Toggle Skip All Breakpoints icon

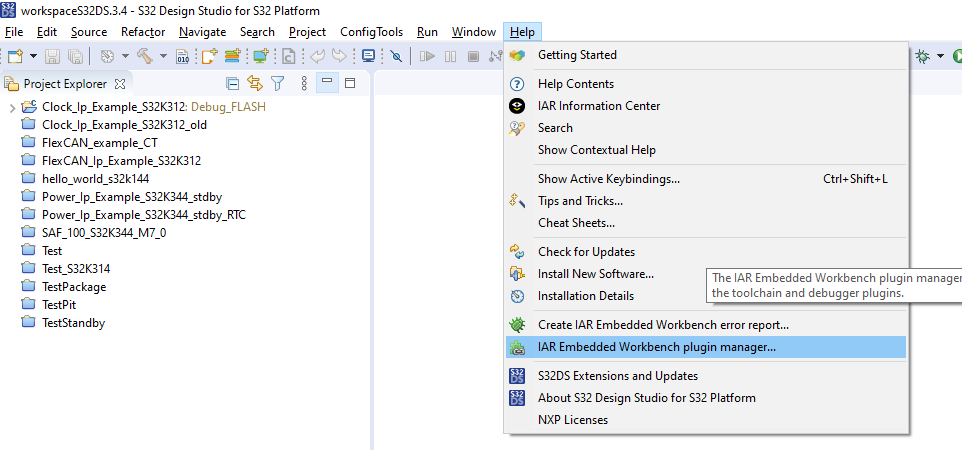[396, 56]
